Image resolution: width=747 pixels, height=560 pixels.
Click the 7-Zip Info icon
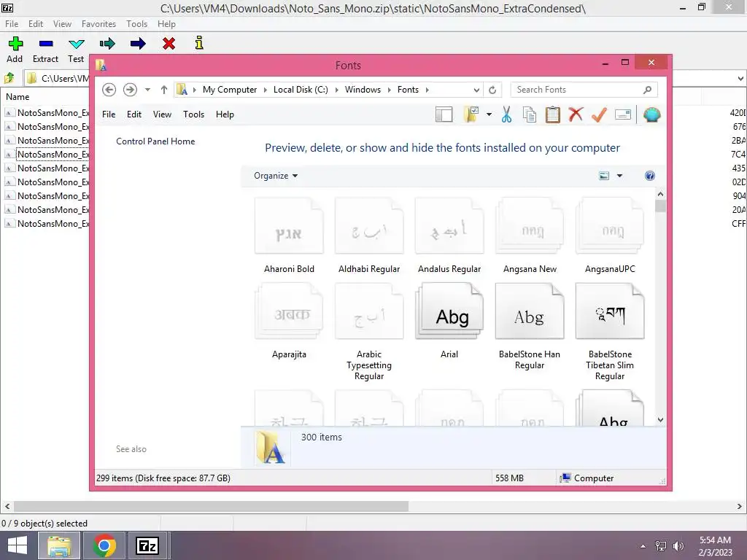click(x=199, y=43)
